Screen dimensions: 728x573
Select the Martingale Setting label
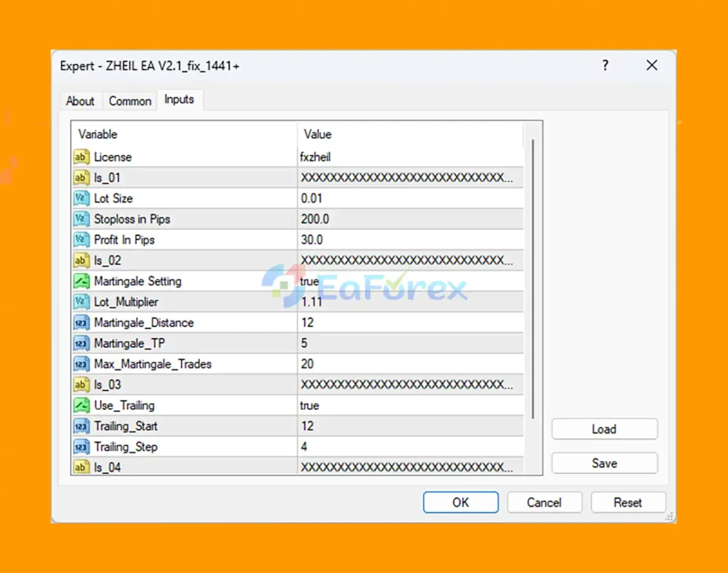tap(138, 281)
